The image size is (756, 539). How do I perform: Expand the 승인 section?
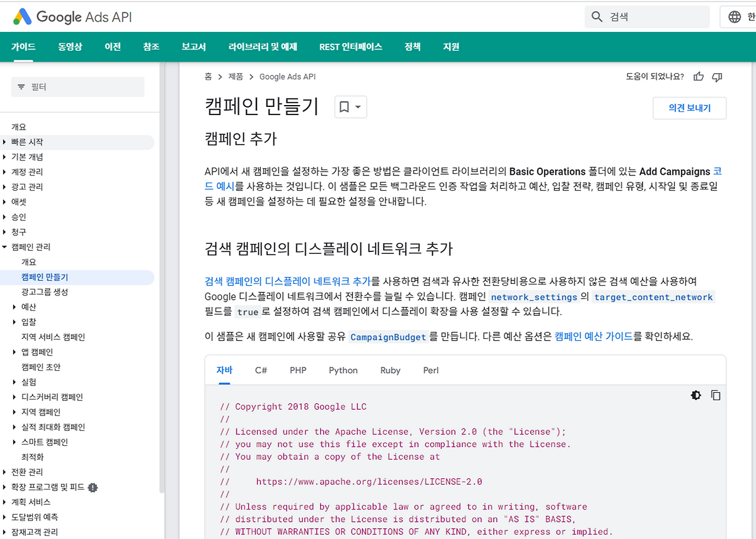(x=5, y=217)
